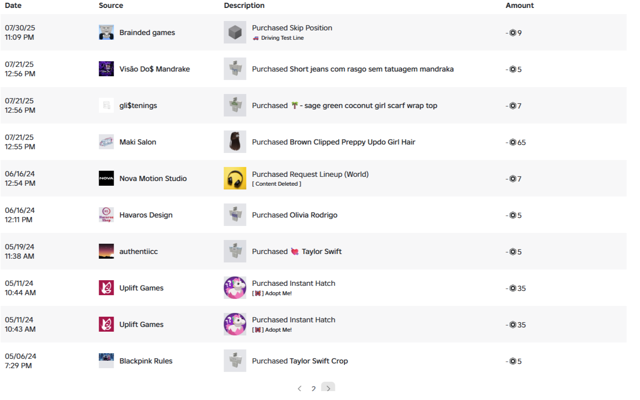
Task: Open the Request Lineup headphones thumbnail
Action: point(235,178)
